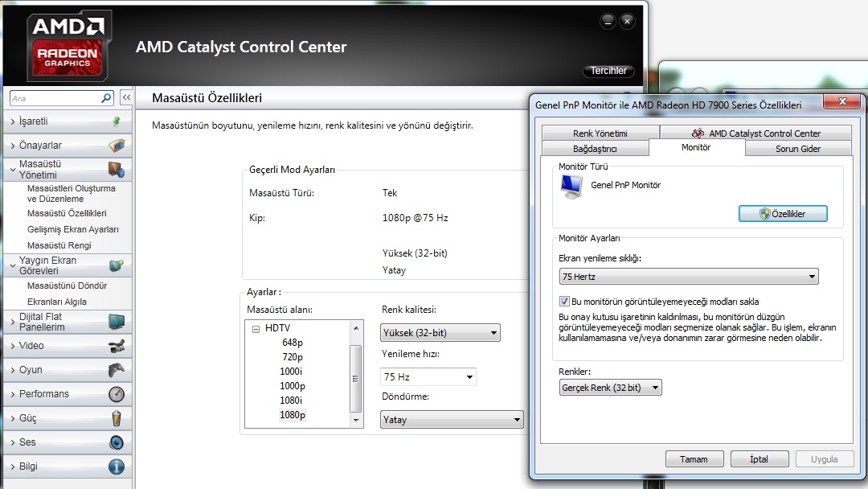868x489 pixels.
Task: Open the Renk kalitesi dropdown
Action: point(440,332)
